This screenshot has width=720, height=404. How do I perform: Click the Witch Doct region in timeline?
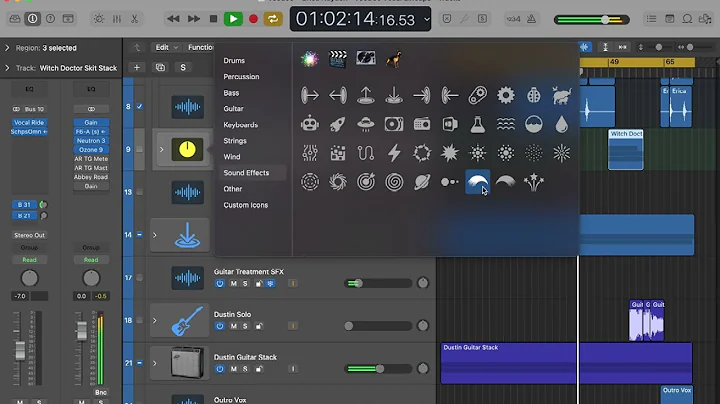tap(625, 149)
